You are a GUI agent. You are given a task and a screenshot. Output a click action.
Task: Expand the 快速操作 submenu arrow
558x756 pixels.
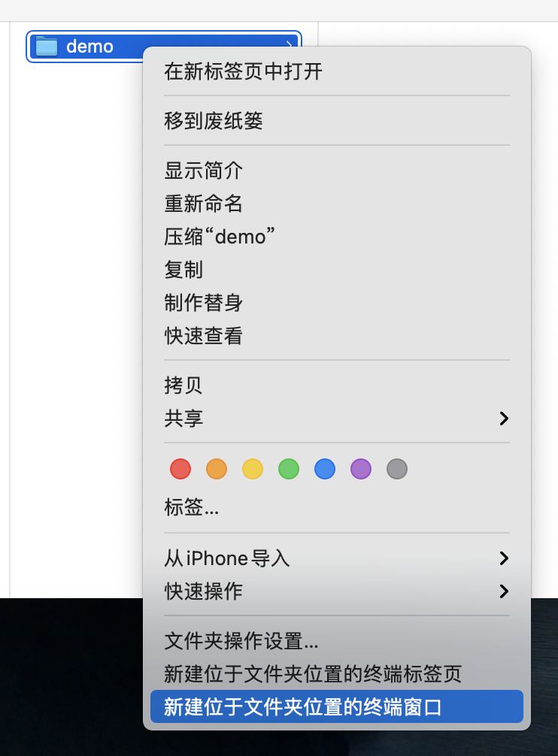tap(504, 591)
